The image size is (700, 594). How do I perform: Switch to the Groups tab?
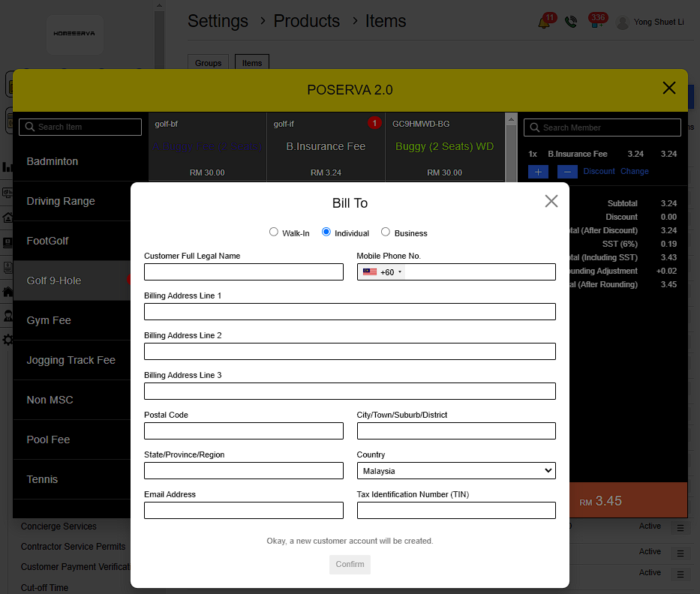209,63
